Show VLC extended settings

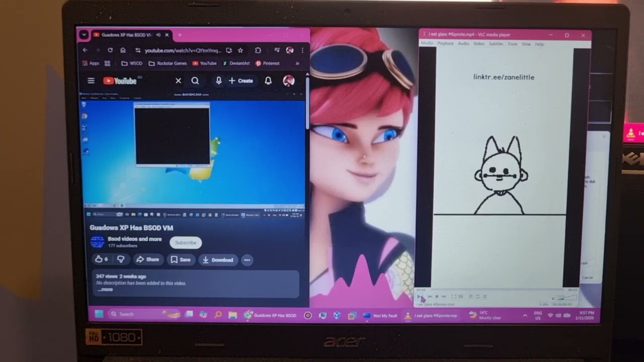tap(461, 297)
